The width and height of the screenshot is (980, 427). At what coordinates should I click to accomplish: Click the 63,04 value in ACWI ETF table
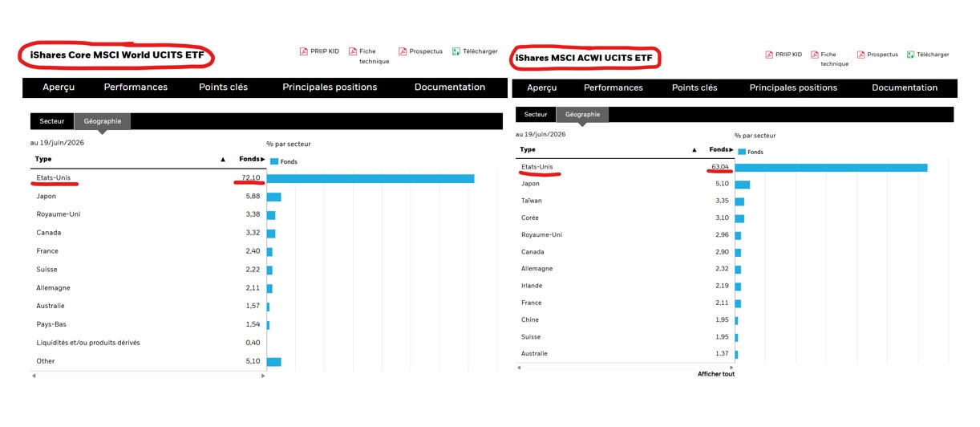click(x=720, y=167)
